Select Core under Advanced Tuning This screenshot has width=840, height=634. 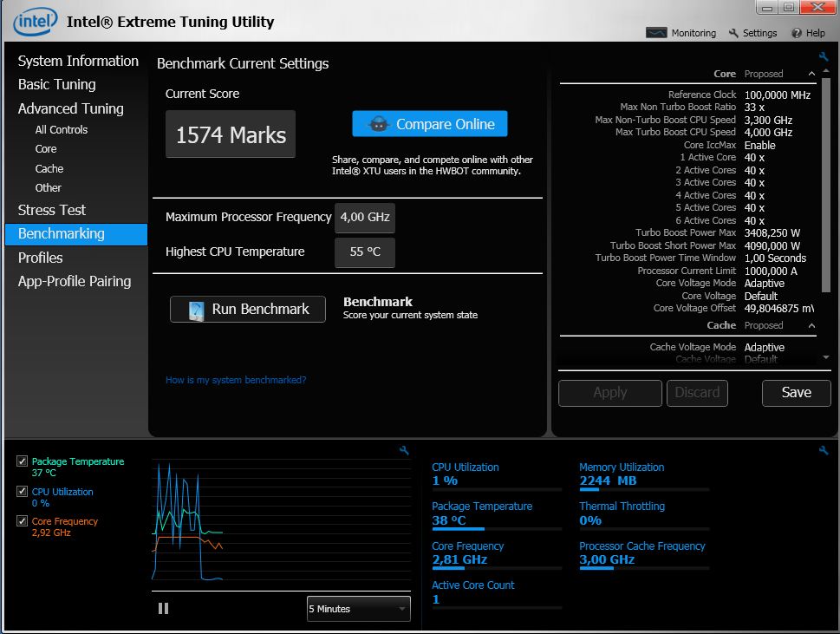46,149
